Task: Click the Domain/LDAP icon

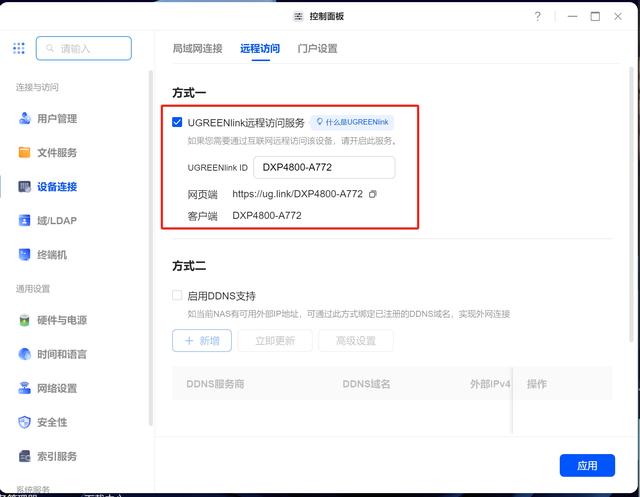Action: (24, 220)
